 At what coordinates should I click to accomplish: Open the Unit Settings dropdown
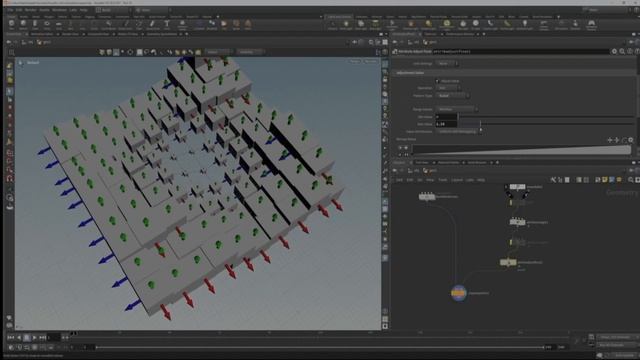[447, 64]
